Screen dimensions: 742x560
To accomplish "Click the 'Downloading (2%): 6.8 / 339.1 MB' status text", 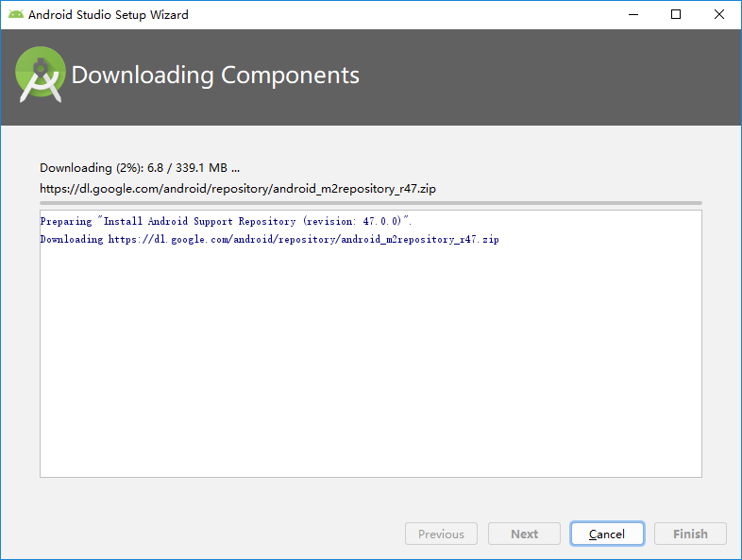I will point(140,167).
